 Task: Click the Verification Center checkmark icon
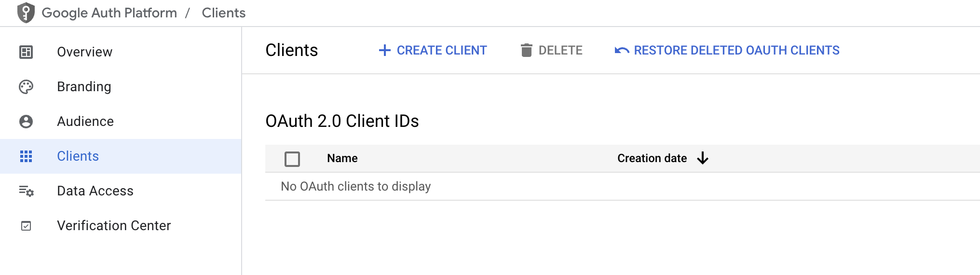click(26, 226)
